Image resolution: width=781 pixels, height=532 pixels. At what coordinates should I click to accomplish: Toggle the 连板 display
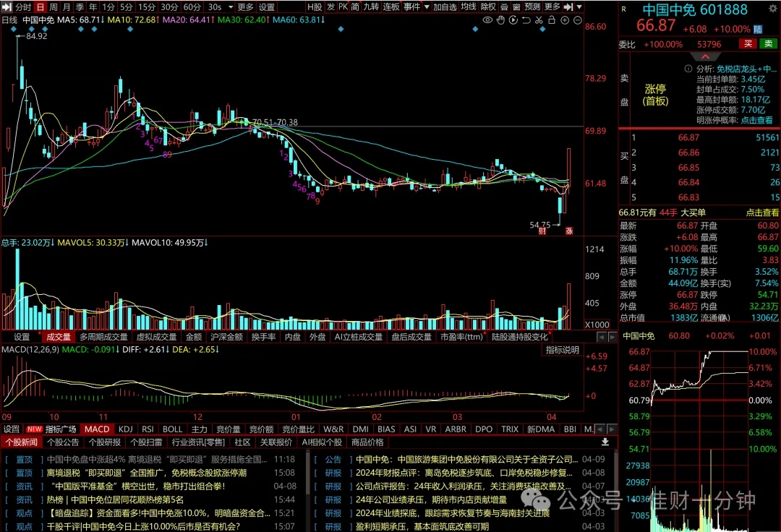[x=391, y=7]
